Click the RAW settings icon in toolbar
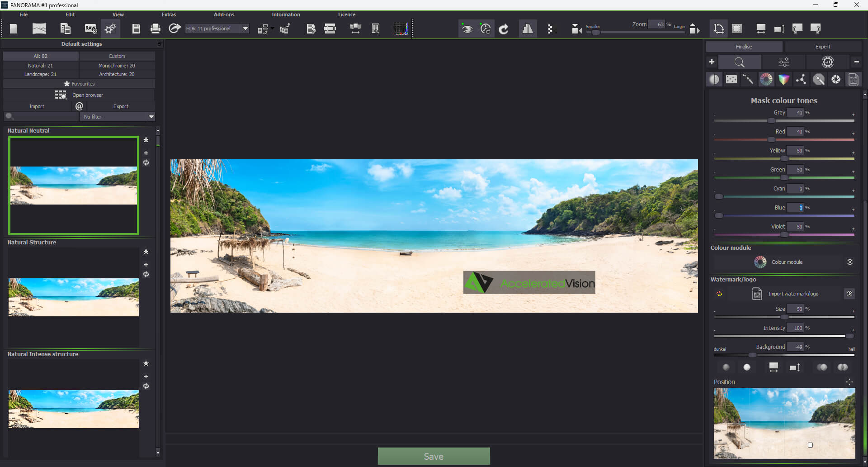868x467 pixels. 90,29
